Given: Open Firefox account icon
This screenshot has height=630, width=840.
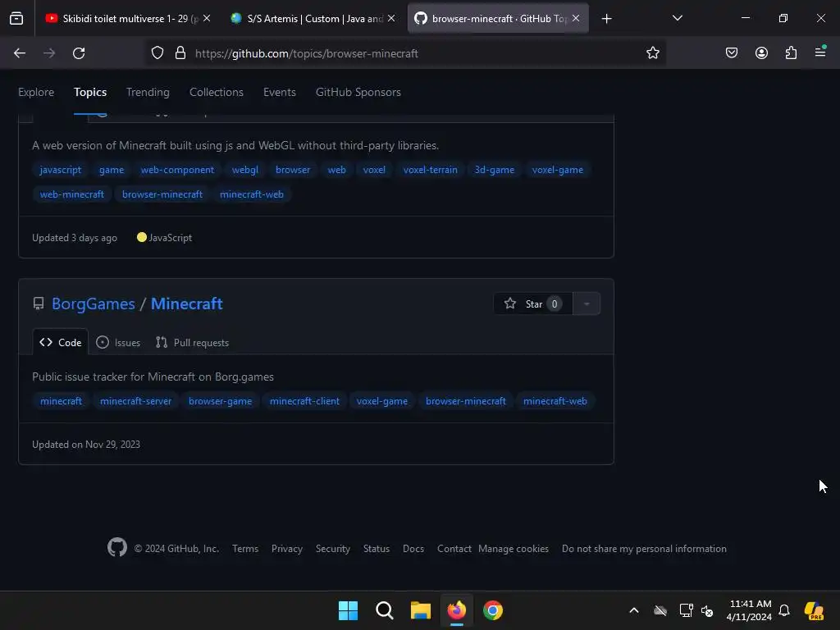Looking at the screenshot, I should click(x=761, y=53).
